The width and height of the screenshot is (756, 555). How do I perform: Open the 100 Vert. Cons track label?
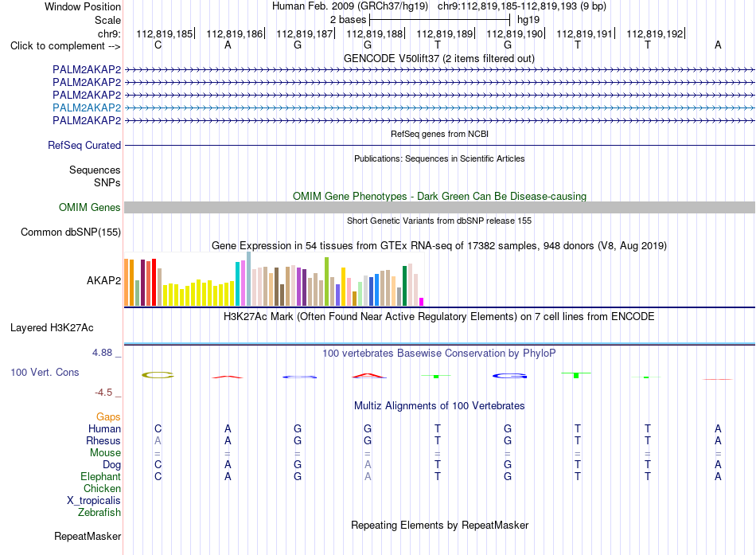(x=45, y=372)
